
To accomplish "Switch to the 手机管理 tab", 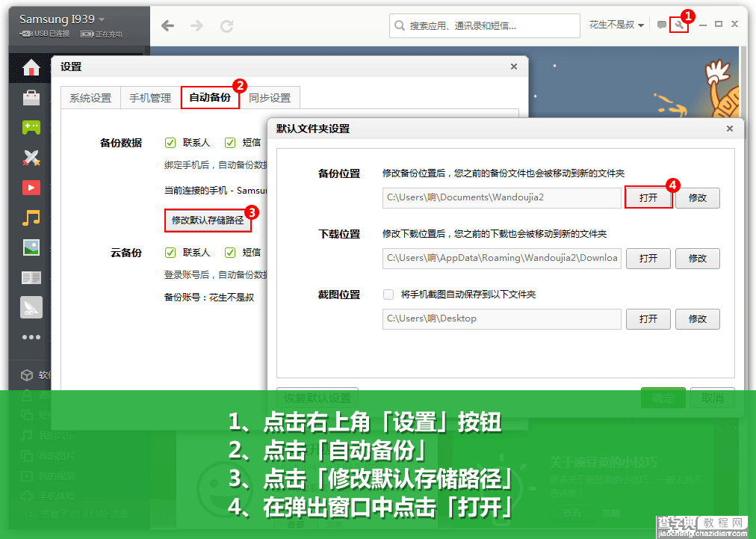I will [x=150, y=98].
